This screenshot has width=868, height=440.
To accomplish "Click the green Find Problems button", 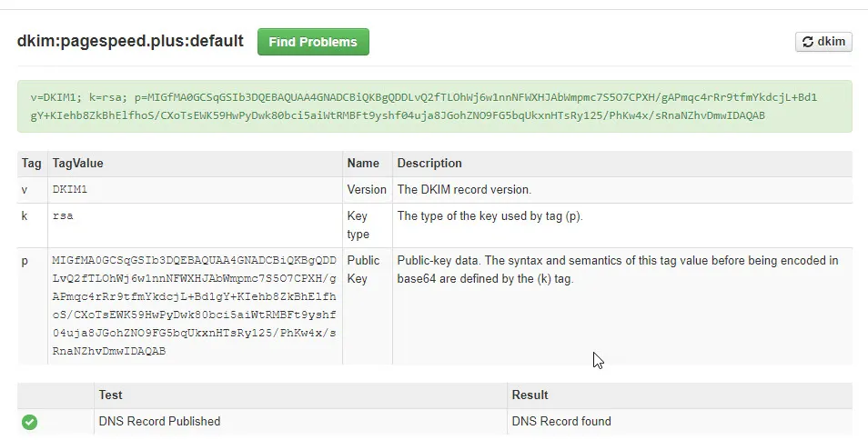I will pos(313,42).
